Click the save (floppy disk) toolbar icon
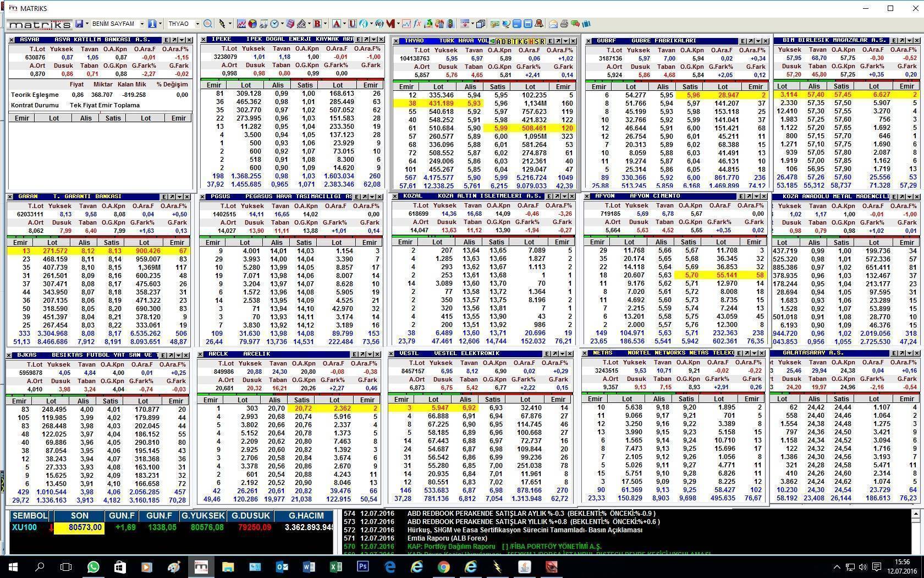Image resolution: width=924 pixels, height=578 pixels. click(x=80, y=24)
